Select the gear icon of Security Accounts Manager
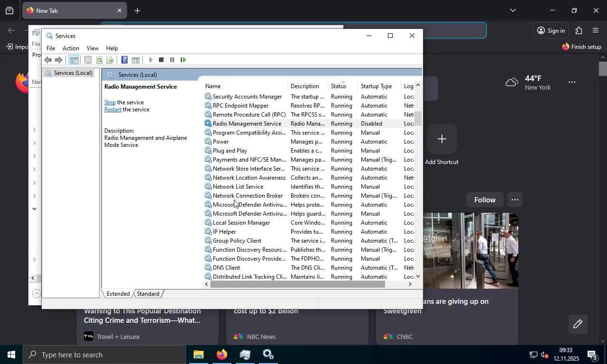Viewport: 607px width, 364px height. click(x=208, y=96)
